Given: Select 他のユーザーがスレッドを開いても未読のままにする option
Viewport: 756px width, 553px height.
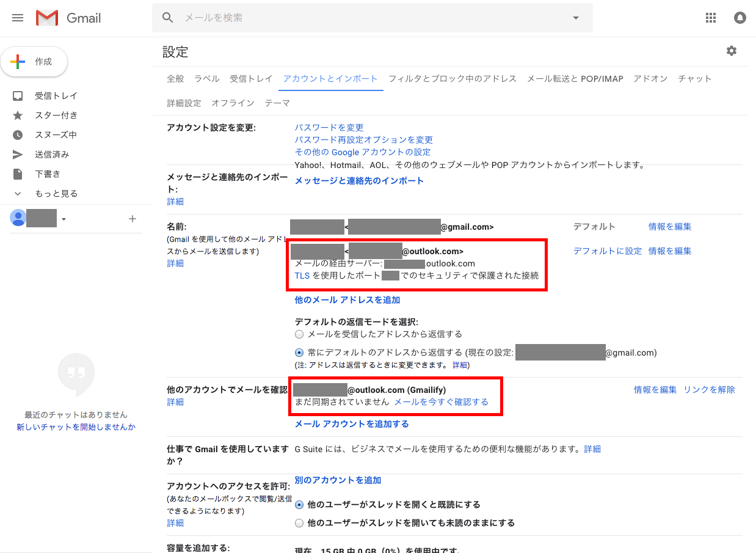Looking at the screenshot, I should (x=299, y=523).
